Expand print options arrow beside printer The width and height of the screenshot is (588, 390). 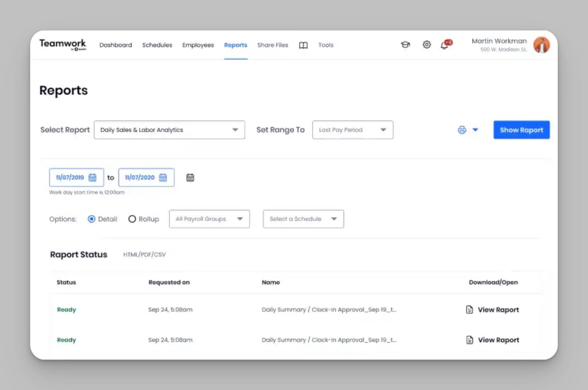click(475, 130)
